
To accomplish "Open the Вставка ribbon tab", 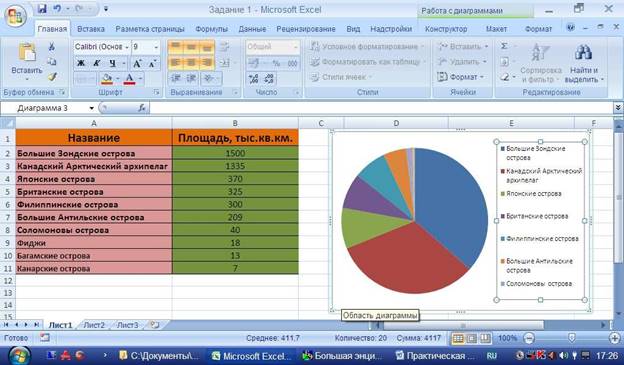I will point(91,29).
